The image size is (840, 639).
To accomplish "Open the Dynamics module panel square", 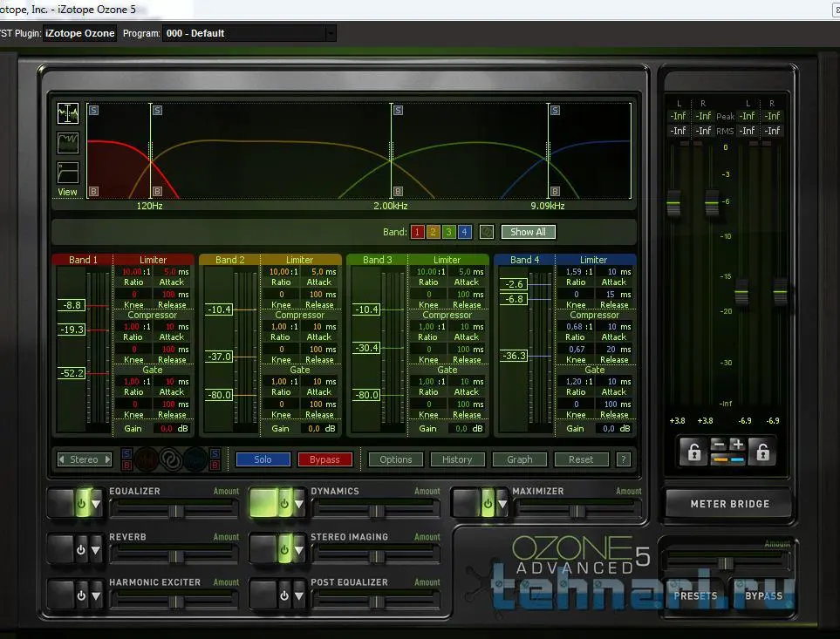I will [x=263, y=504].
